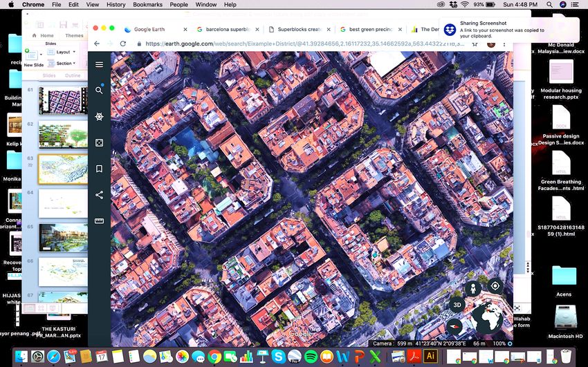
Task: Click the Wi-Fi menu bar icon
Action: click(465, 5)
